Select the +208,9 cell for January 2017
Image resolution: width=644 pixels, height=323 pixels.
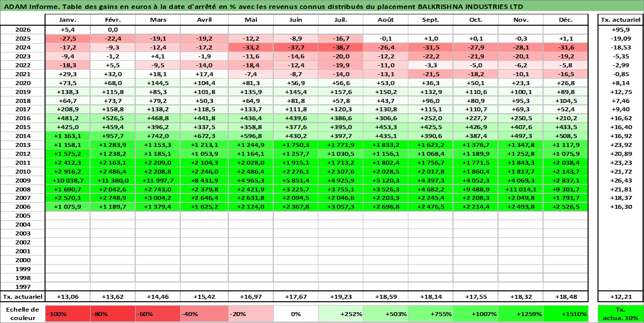coord(67,109)
